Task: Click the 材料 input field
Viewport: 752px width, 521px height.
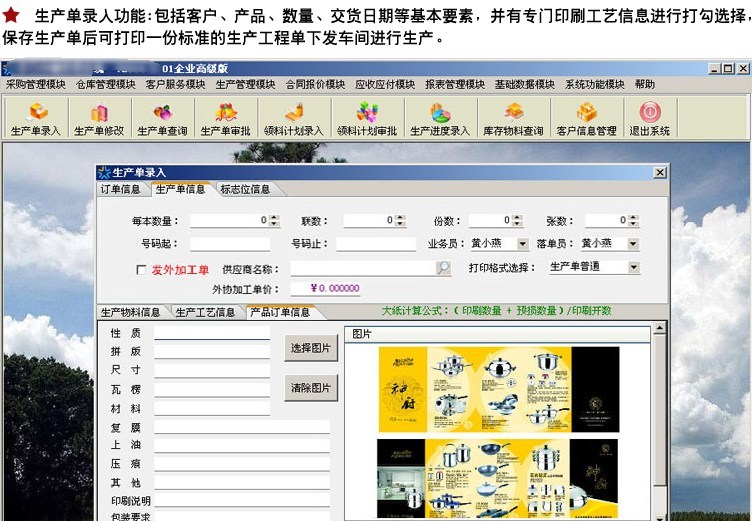Action: pos(212,408)
